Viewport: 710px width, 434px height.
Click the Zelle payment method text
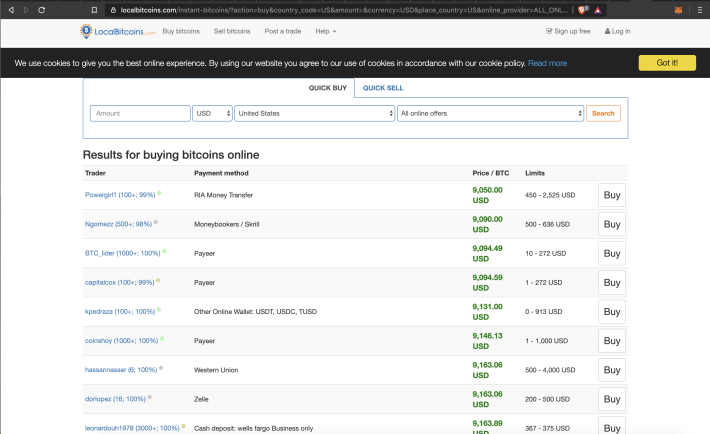pos(201,399)
